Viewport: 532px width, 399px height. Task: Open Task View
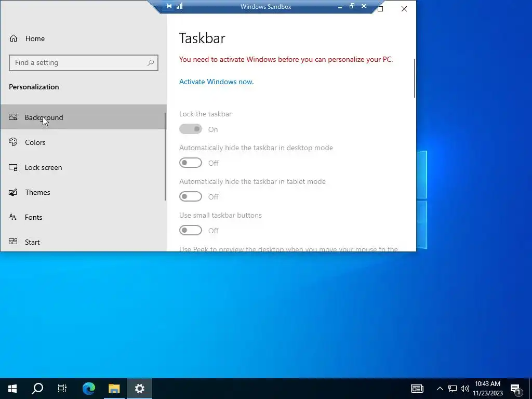pyautogui.click(x=62, y=389)
